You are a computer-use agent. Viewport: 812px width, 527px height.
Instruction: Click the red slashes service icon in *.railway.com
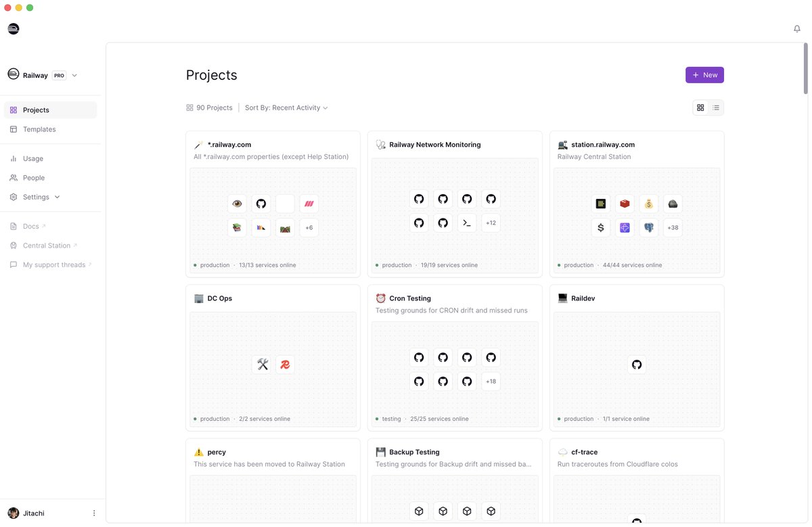point(309,204)
